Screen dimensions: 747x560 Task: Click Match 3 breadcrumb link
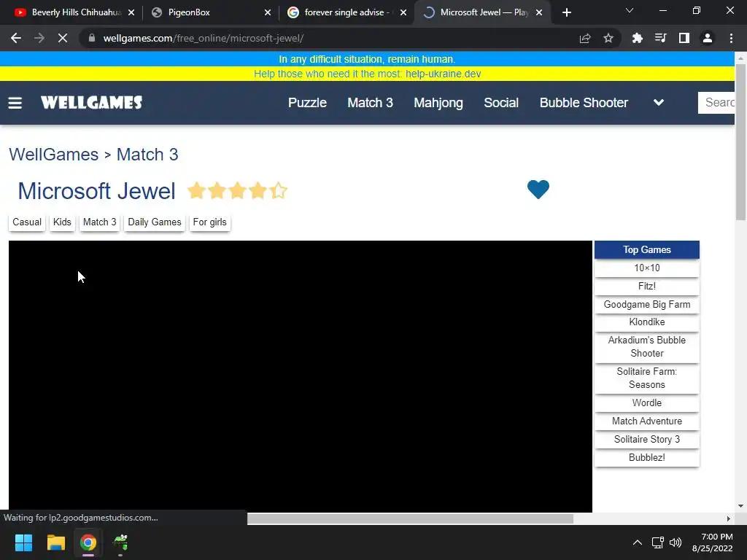pyautogui.click(x=147, y=155)
